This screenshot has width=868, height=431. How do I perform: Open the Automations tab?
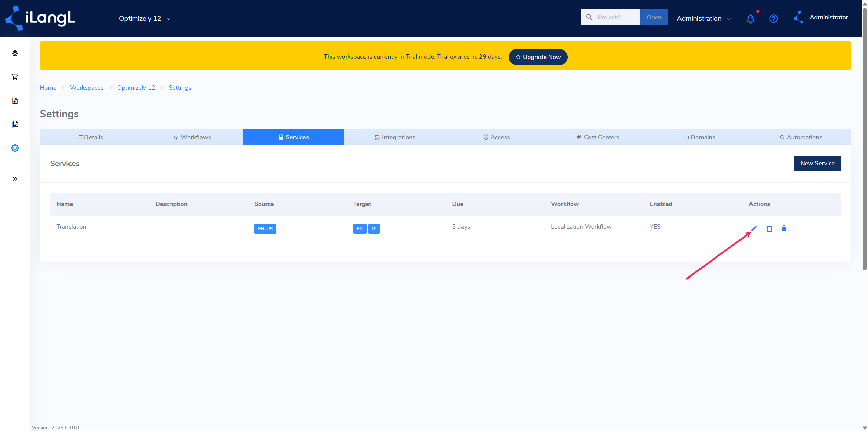click(x=801, y=137)
